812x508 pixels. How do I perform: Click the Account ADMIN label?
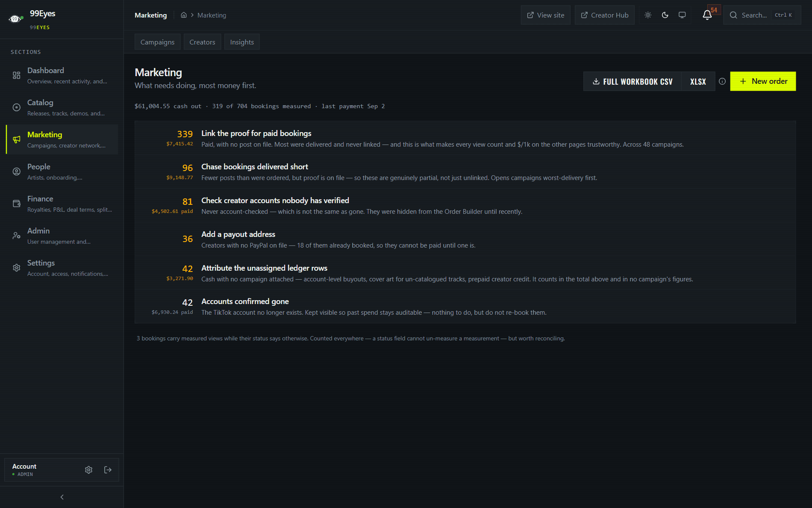24,470
